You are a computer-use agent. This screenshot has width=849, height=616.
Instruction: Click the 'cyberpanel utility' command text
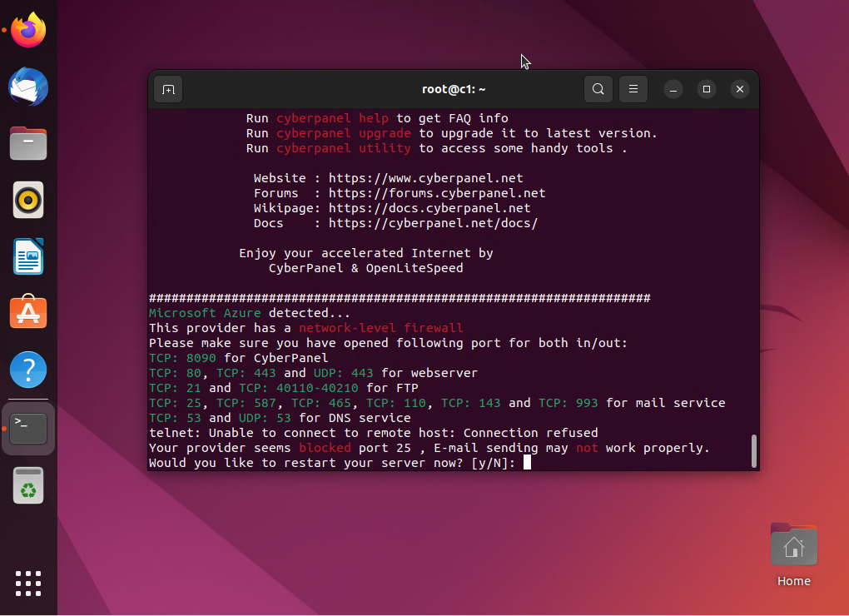point(343,148)
